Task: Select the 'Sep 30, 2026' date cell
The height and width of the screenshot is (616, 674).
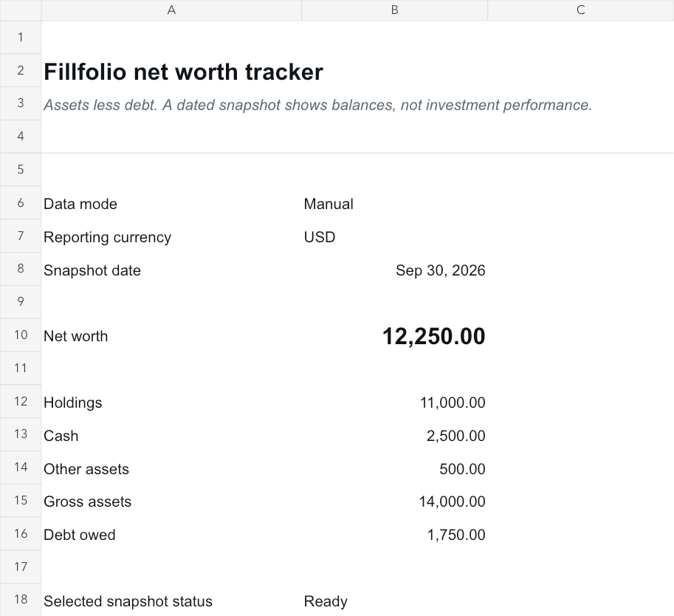Action: [x=395, y=269]
